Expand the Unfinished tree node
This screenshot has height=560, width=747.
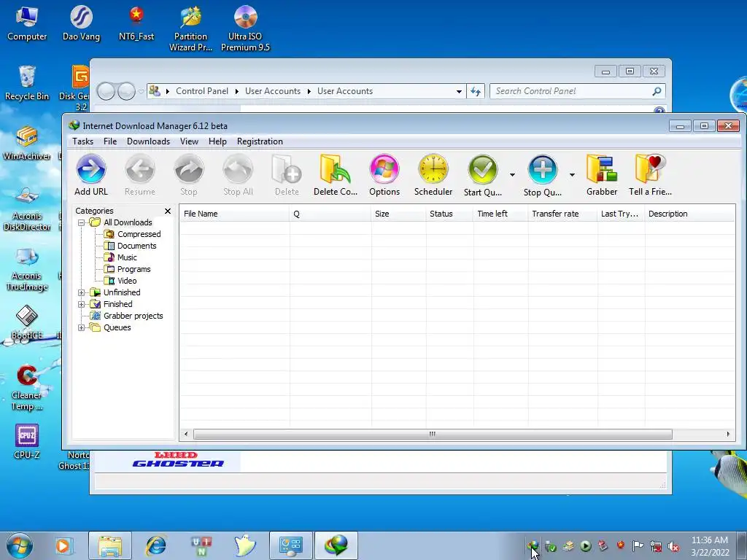click(x=82, y=292)
